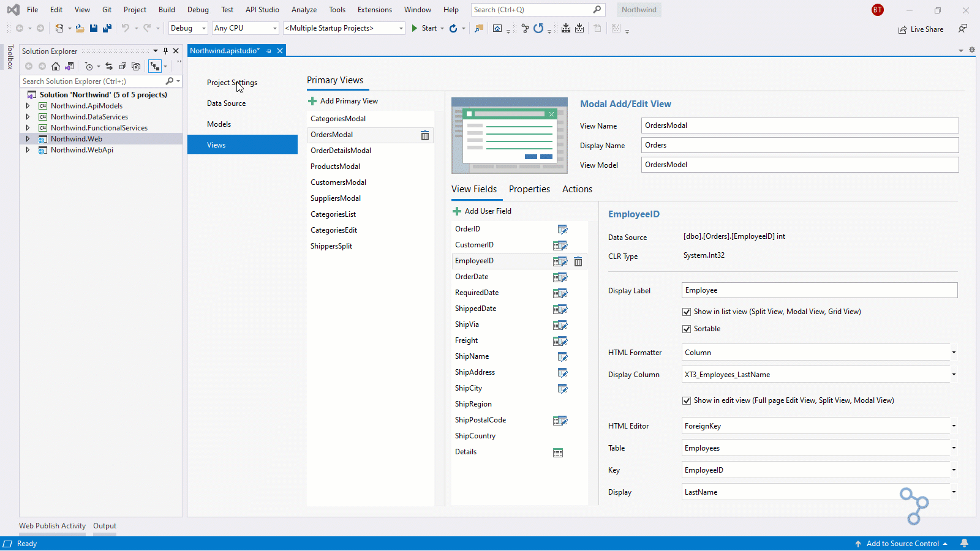Image resolution: width=980 pixels, height=551 pixels.
Task: Open the edit icon next to CustomerID field
Action: click(x=559, y=245)
